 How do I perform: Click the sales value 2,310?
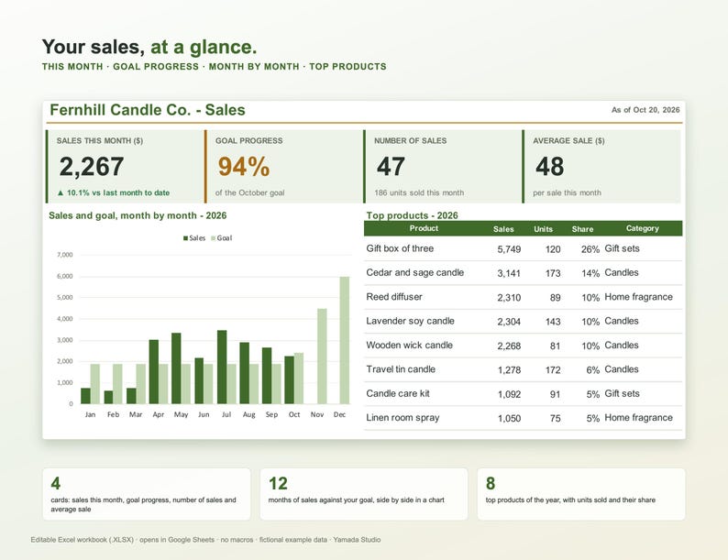tap(509, 297)
